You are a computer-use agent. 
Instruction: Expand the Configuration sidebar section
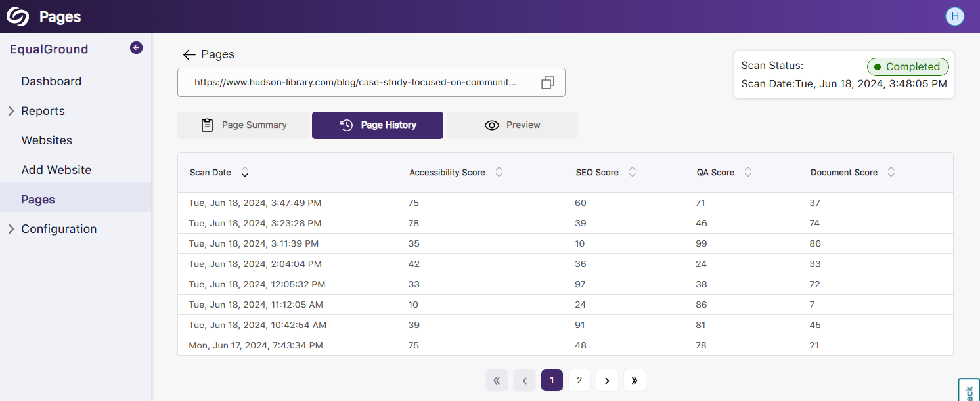[11, 229]
